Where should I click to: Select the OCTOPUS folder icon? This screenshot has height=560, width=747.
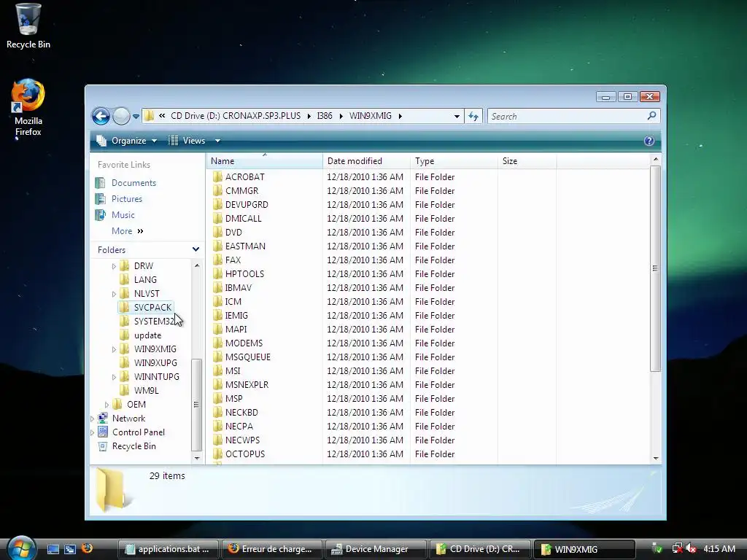tap(217, 454)
